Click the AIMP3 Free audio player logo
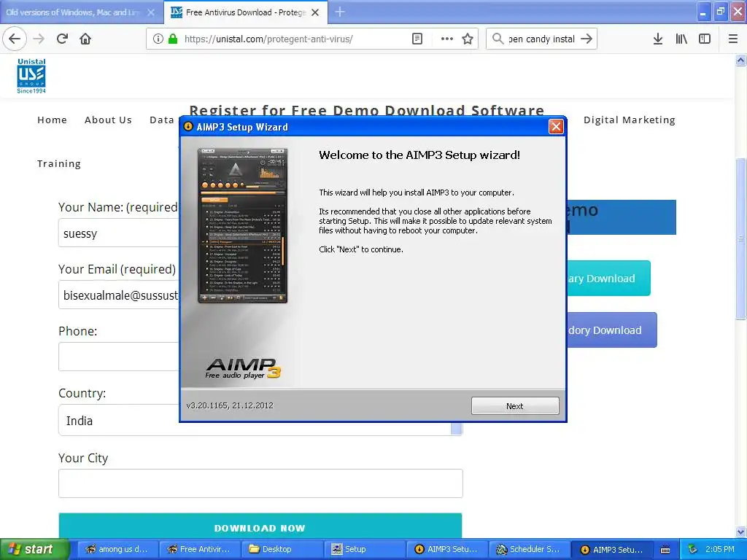The height and width of the screenshot is (560, 747). [x=242, y=368]
